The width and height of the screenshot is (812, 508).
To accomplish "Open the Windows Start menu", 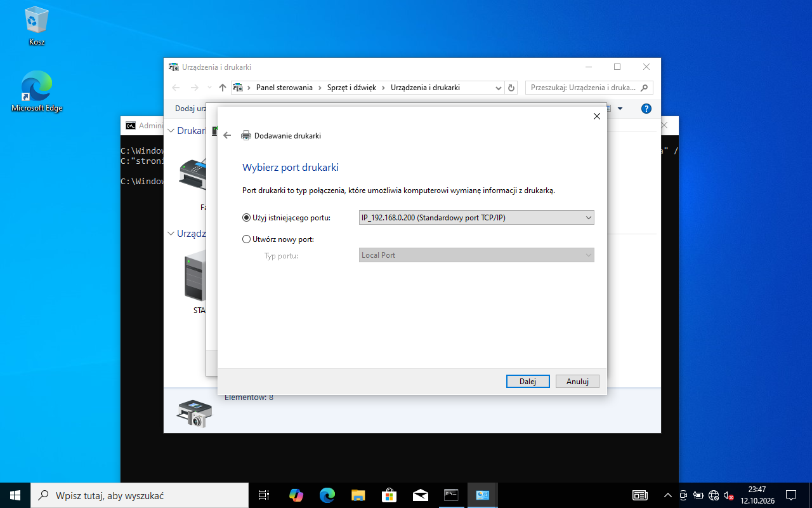I will (x=15, y=495).
